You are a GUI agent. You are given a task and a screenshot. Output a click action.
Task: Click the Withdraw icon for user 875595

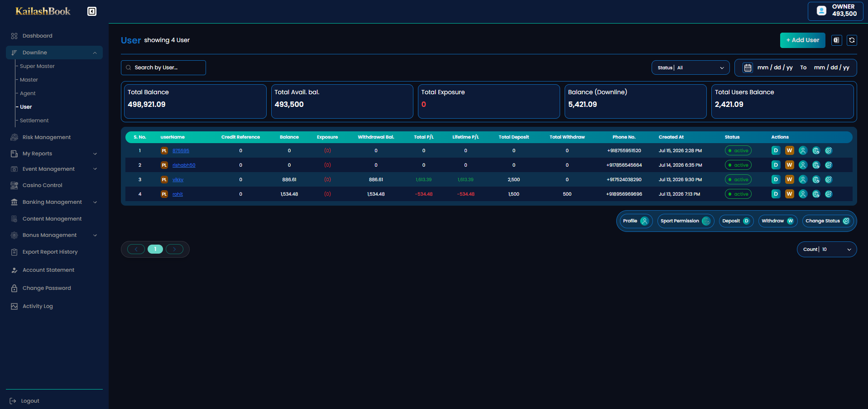point(789,150)
